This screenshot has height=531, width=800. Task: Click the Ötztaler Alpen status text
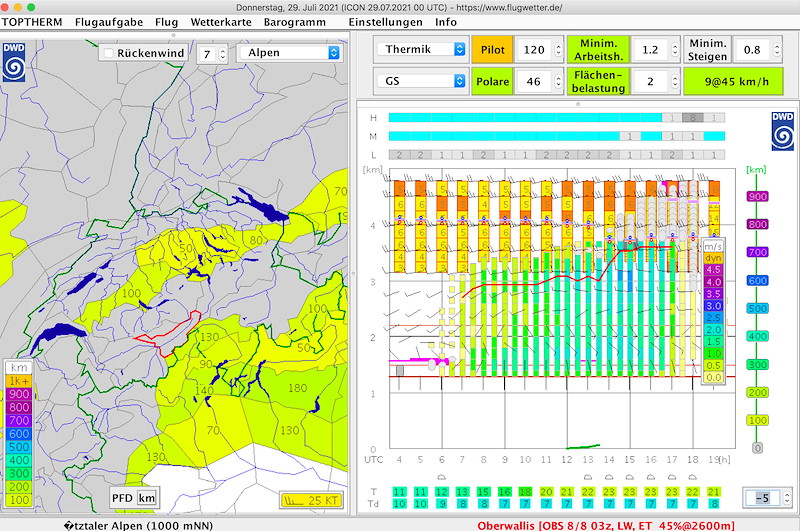138,525
